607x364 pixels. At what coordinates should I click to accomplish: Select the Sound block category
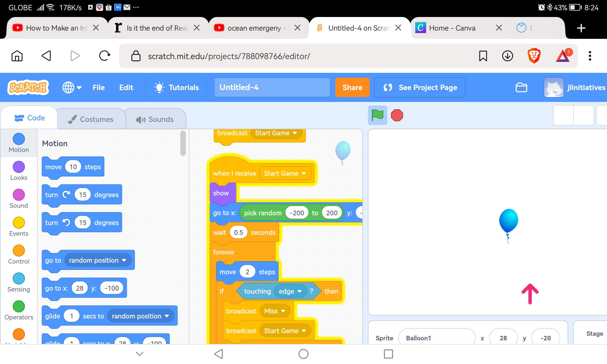[19, 199]
